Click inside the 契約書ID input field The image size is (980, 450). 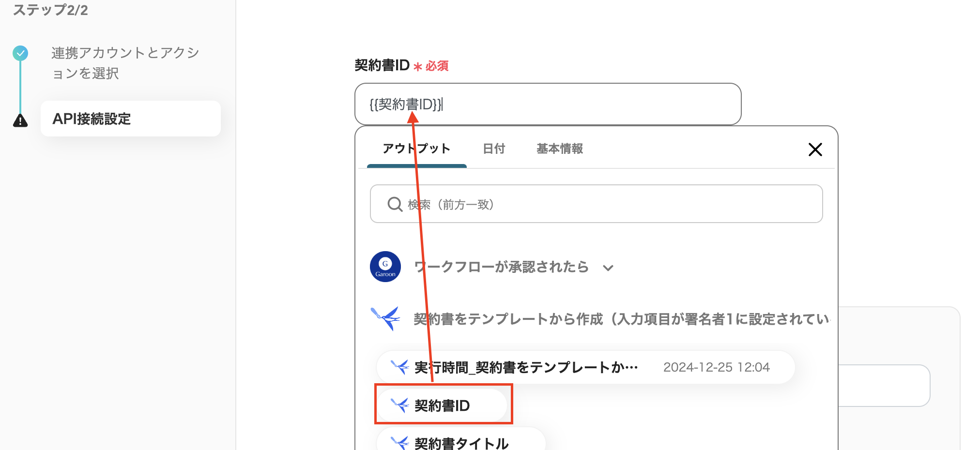coord(547,104)
